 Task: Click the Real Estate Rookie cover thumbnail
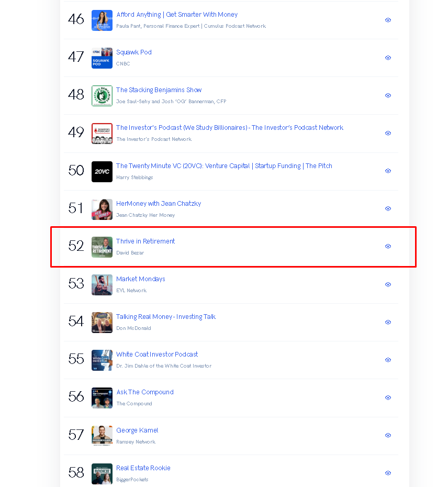click(x=102, y=473)
